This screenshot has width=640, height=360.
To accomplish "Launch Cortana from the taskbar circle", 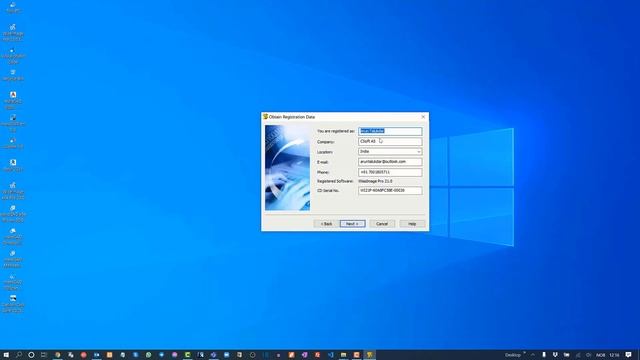I will tap(31, 355).
